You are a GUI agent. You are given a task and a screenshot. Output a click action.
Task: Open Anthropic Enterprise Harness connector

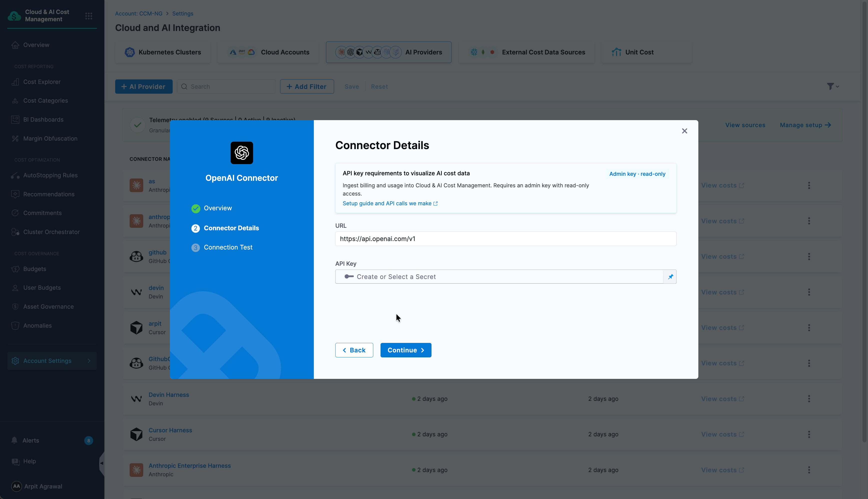click(190, 466)
